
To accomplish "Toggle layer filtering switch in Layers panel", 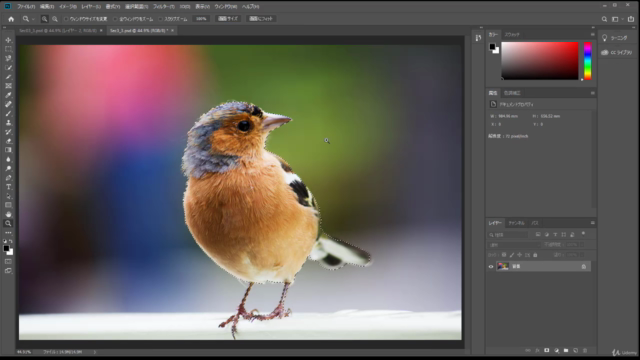I will pos(583,234).
